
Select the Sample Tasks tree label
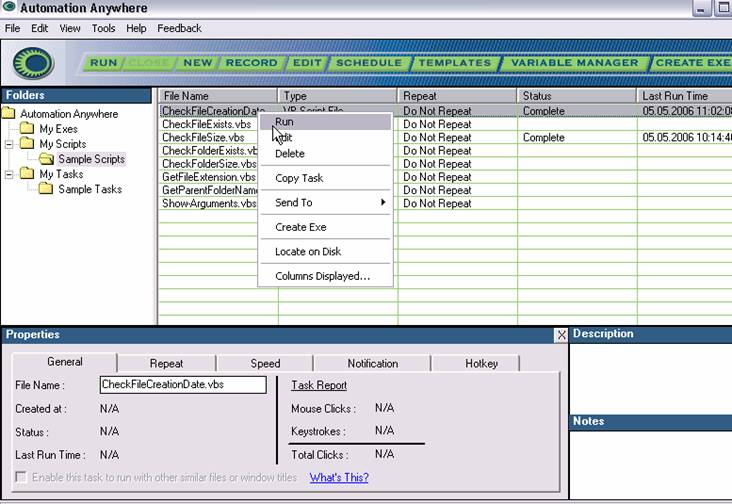pyautogui.click(x=90, y=189)
